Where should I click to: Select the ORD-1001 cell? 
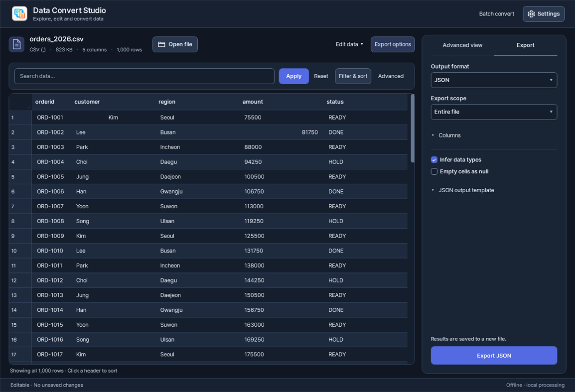tap(51, 118)
